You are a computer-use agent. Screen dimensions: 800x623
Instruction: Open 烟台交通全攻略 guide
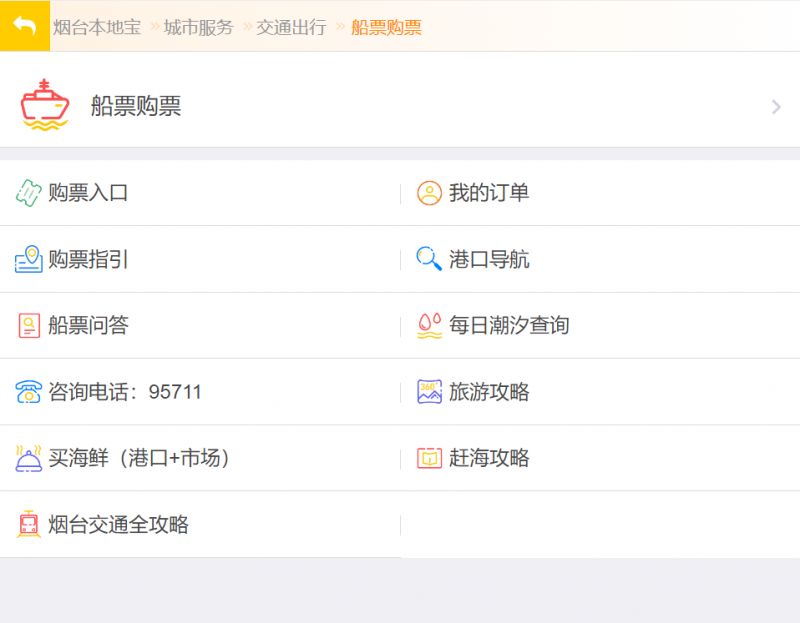point(118,525)
